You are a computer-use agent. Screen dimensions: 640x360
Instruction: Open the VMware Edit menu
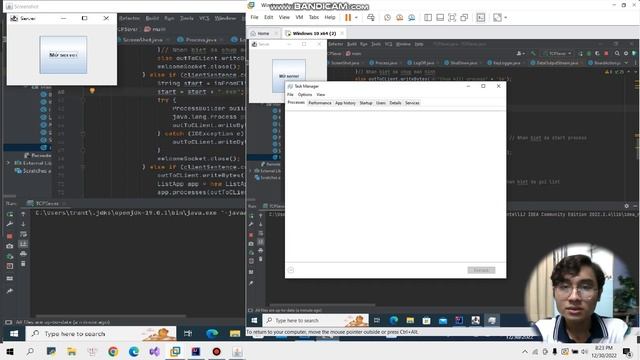coord(269,18)
